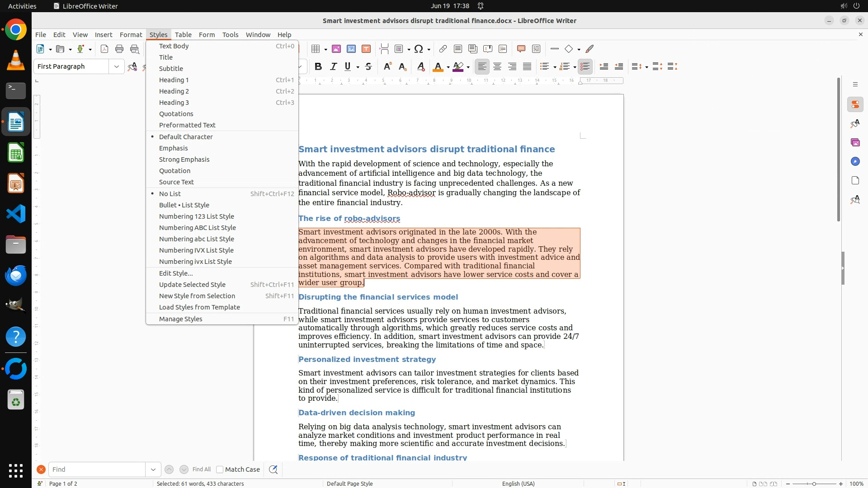Click the Find All button
This screenshot has height=488, width=868.
(x=201, y=469)
